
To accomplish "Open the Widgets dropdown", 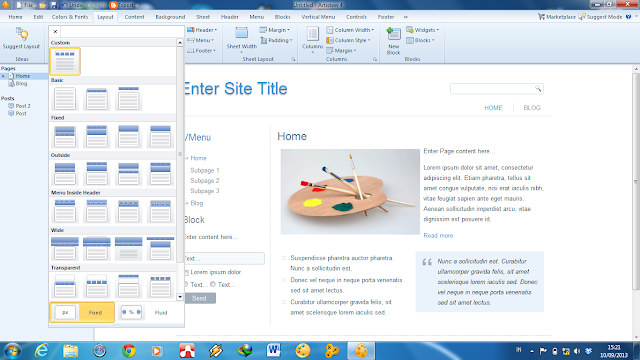I will [x=423, y=30].
